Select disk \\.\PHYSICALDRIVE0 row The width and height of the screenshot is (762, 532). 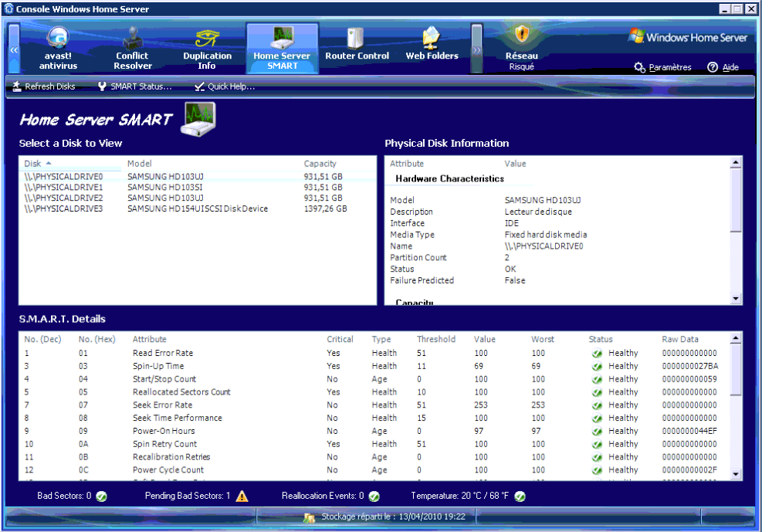198,176
